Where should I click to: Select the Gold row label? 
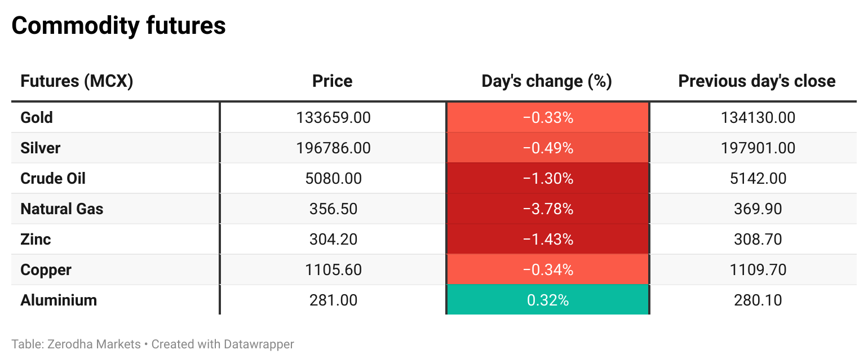[x=37, y=118]
